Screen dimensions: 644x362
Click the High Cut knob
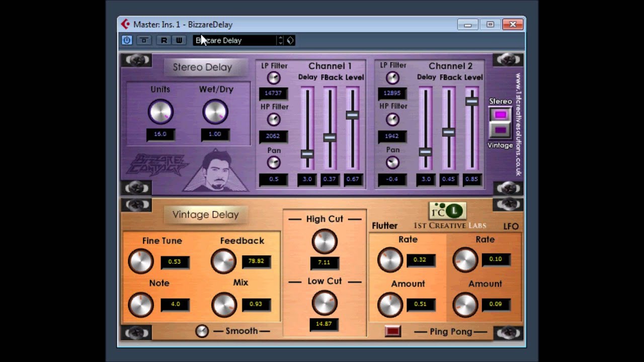tap(325, 241)
